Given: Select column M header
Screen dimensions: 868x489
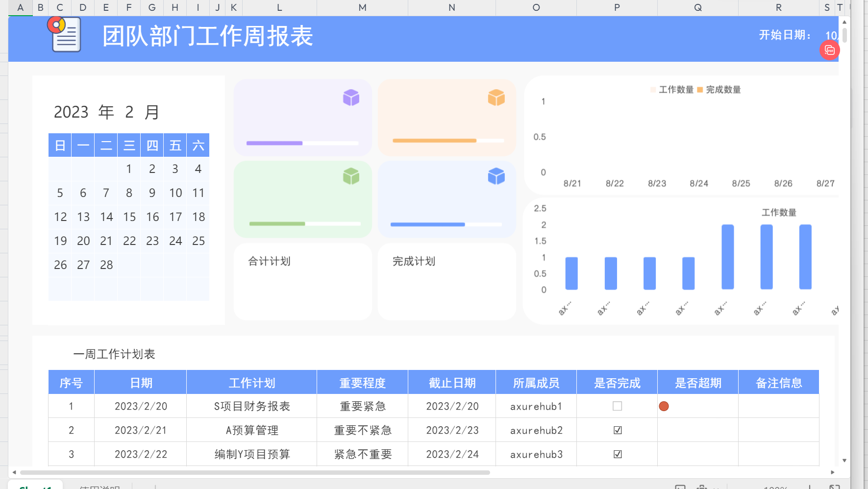Looking at the screenshot, I should pos(362,7).
